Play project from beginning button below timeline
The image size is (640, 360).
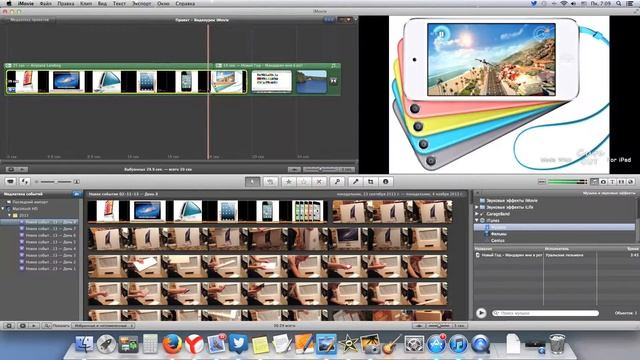point(22,169)
